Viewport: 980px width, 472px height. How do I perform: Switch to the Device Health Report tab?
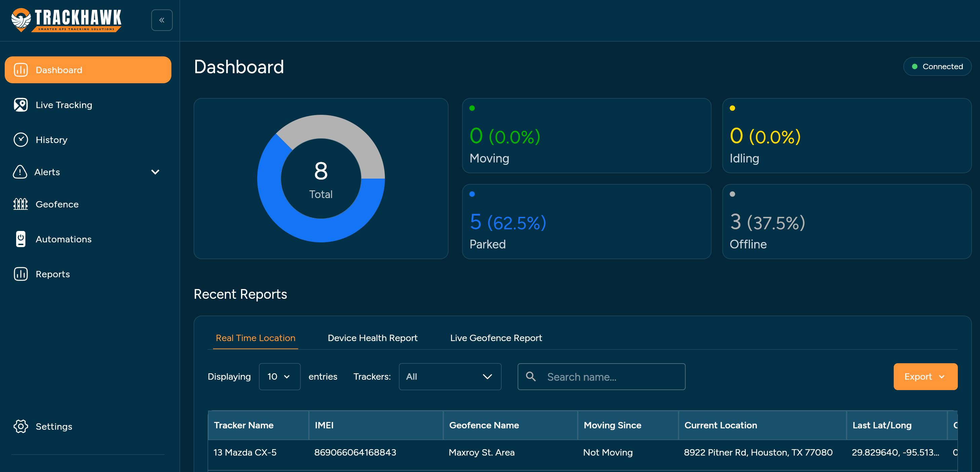pyautogui.click(x=372, y=338)
